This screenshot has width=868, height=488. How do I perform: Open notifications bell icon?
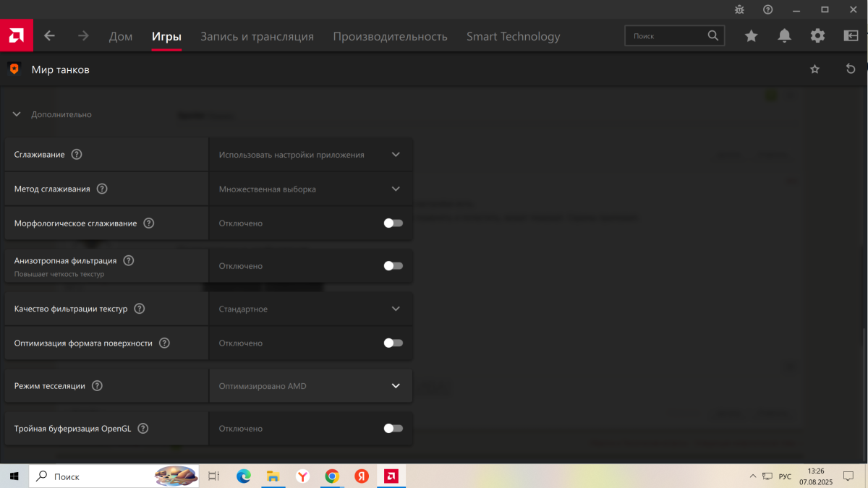coord(784,36)
